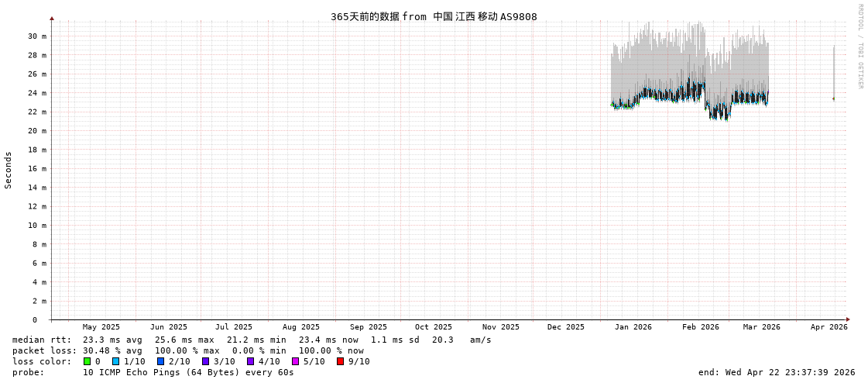
Task: Click the RRDTOOL / TOBI OETIKER watermark
Action: (859, 47)
